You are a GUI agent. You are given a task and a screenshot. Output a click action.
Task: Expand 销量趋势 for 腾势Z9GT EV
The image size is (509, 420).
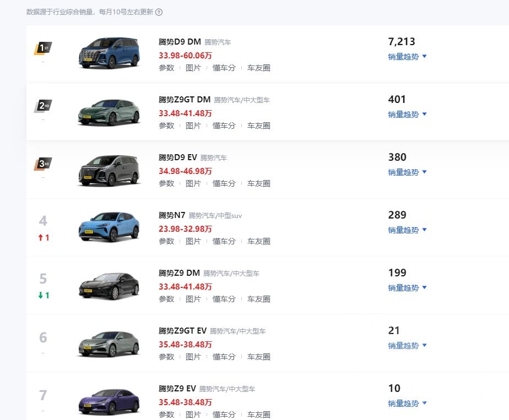point(407,345)
